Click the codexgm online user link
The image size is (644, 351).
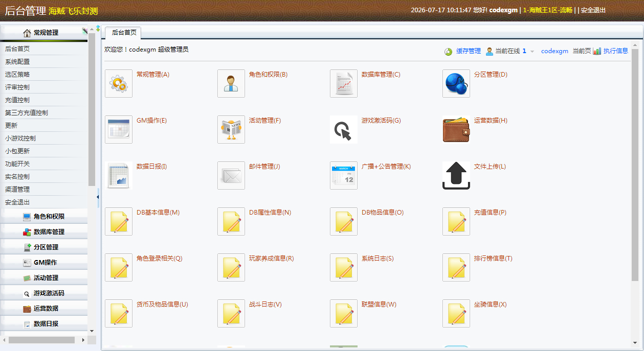click(x=554, y=51)
